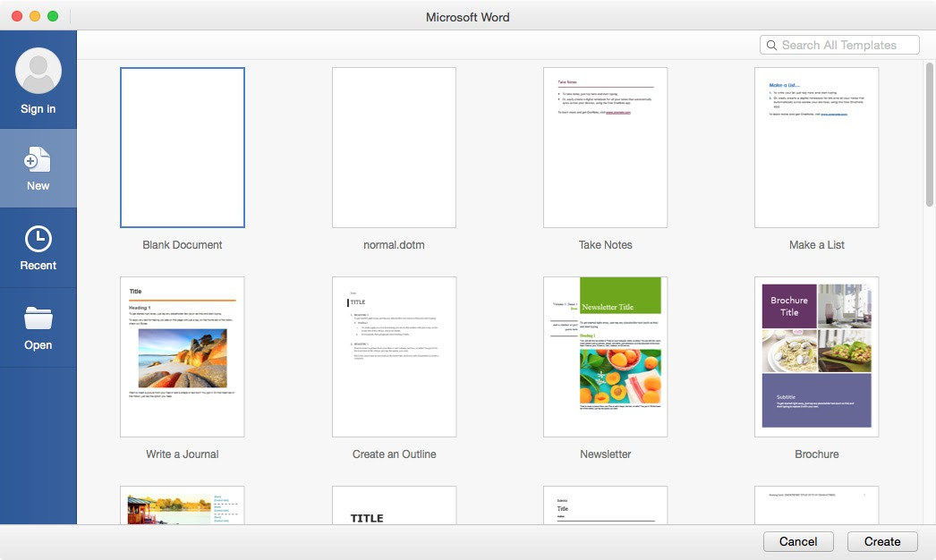The height and width of the screenshot is (560, 936).
Task: Click the Cancel button
Action: pos(798,541)
